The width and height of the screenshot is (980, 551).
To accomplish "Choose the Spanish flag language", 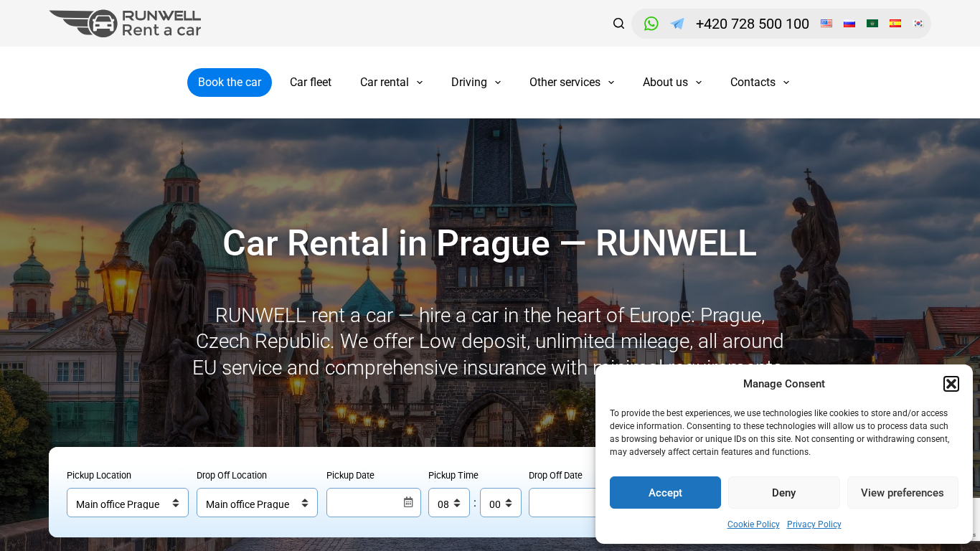I will coord(895,24).
